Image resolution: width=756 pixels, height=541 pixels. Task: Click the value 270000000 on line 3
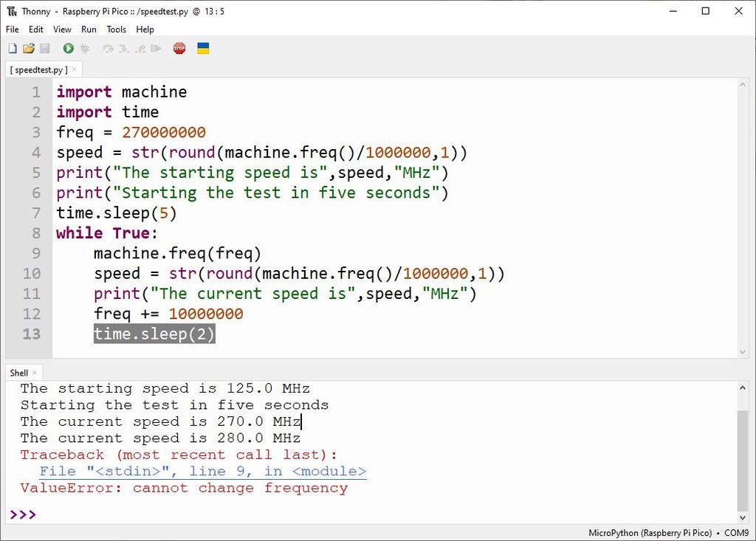164,132
